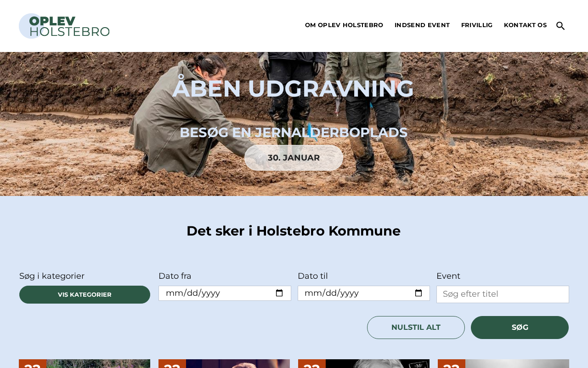The image size is (588, 368).
Task: Open calendar picker in Dato til field
Action: pos(418,293)
